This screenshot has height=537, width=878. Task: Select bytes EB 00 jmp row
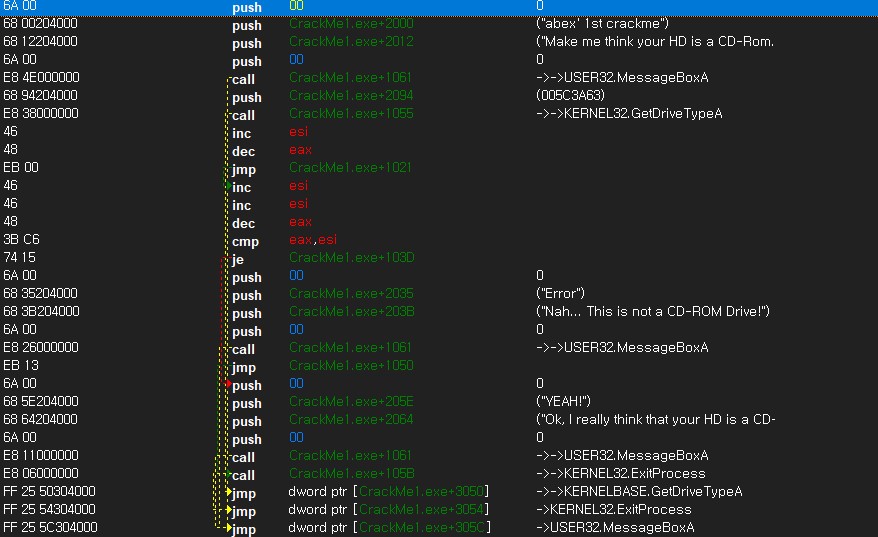coord(439,167)
